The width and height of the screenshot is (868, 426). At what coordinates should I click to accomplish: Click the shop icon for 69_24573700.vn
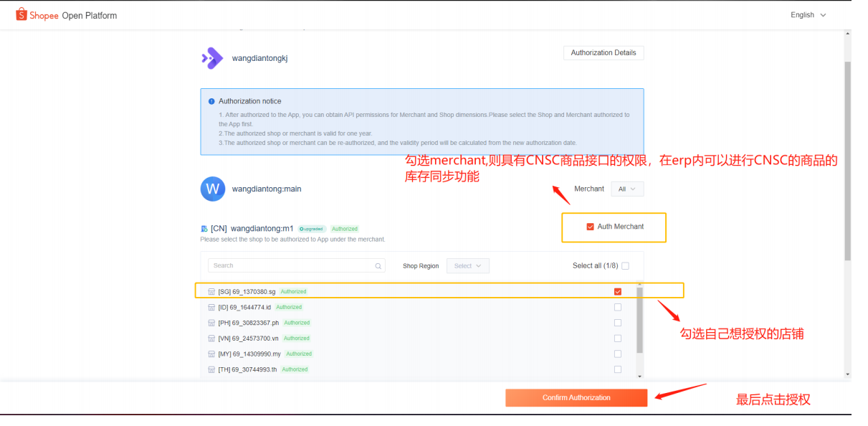click(211, 339)
